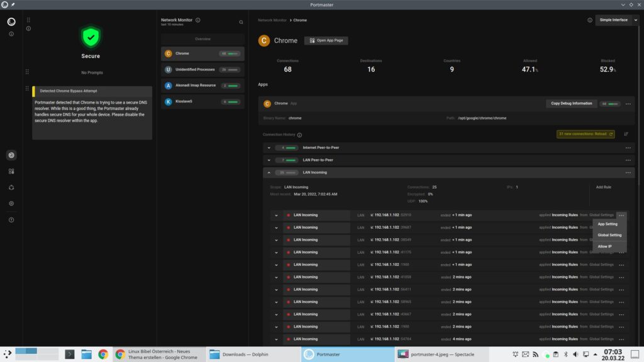This screenshot has width=644, height=362.
Task: Click Chrome row's connection count bar in app list
Action: tap(230, 54)
